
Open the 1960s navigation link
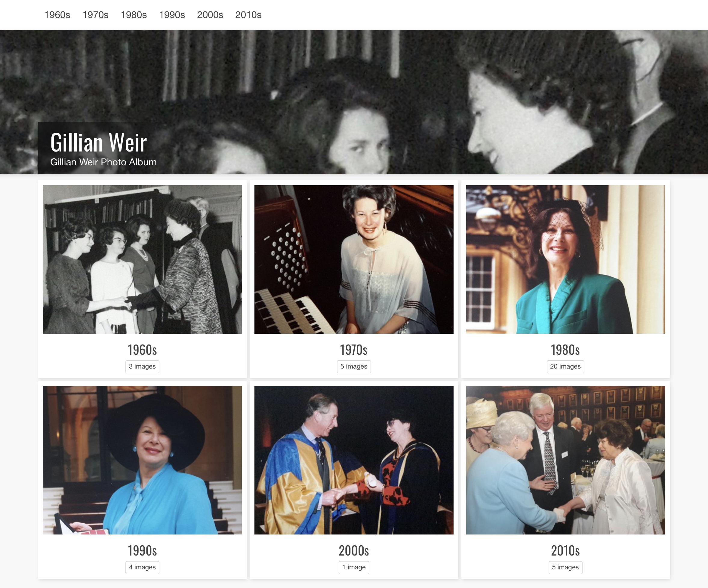point(57,15)
